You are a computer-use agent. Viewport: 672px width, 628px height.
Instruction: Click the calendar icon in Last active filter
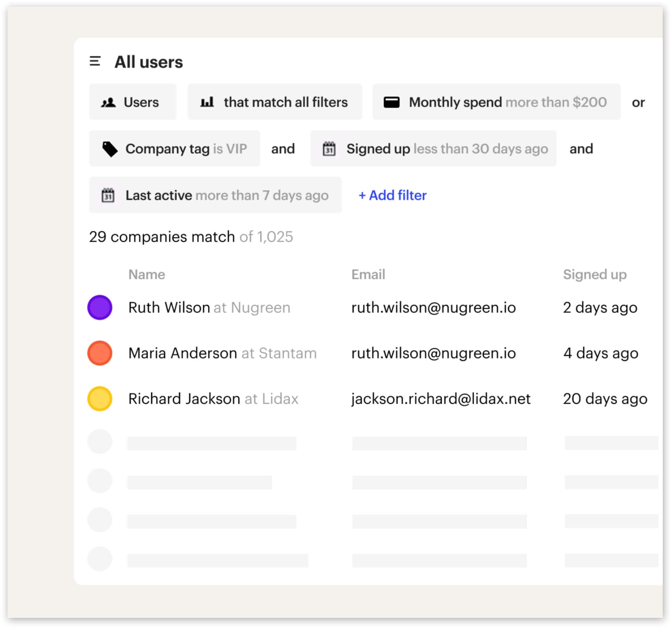pos(108,195)
